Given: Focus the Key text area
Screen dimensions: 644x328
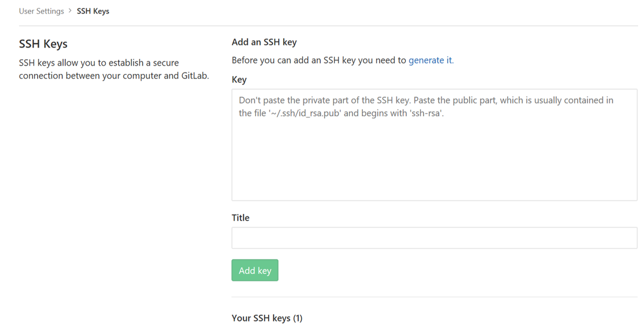Looking at the screenshot, I should tap(434, 145).
